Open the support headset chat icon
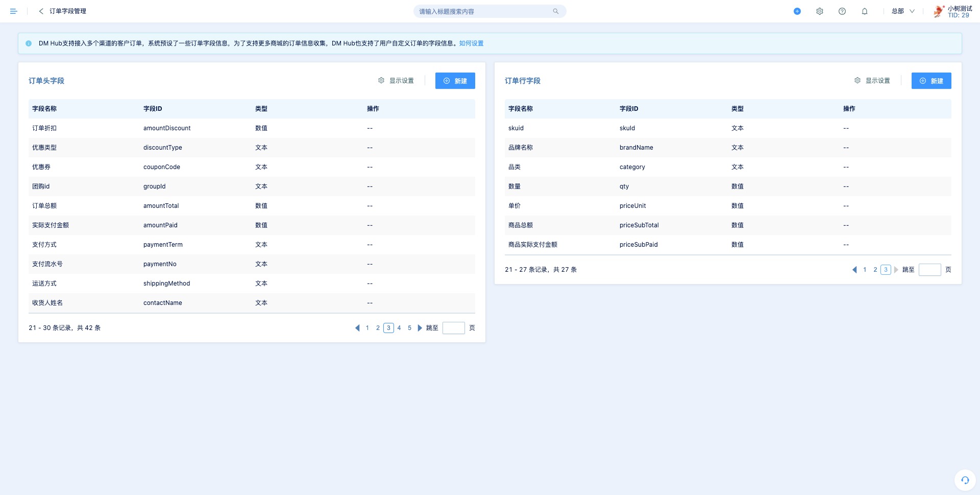This screenshot has height=495, width=980. click(x=965, y=480)
